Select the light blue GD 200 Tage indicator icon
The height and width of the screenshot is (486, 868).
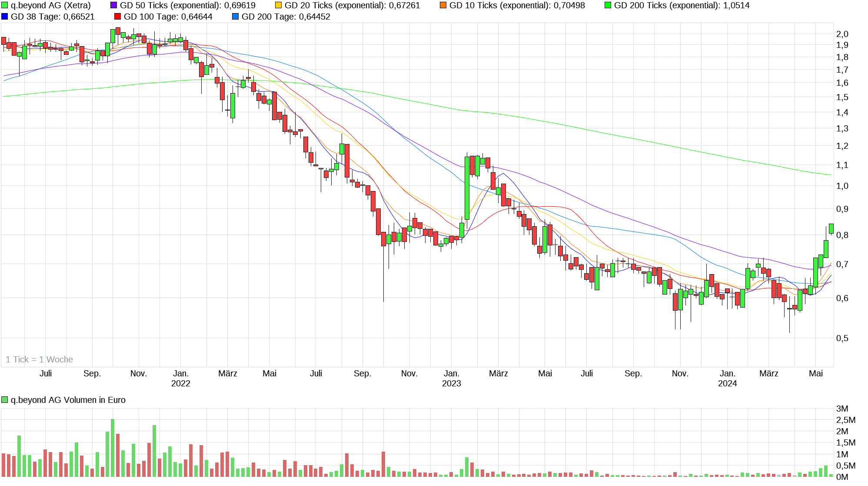pos(235,17)
